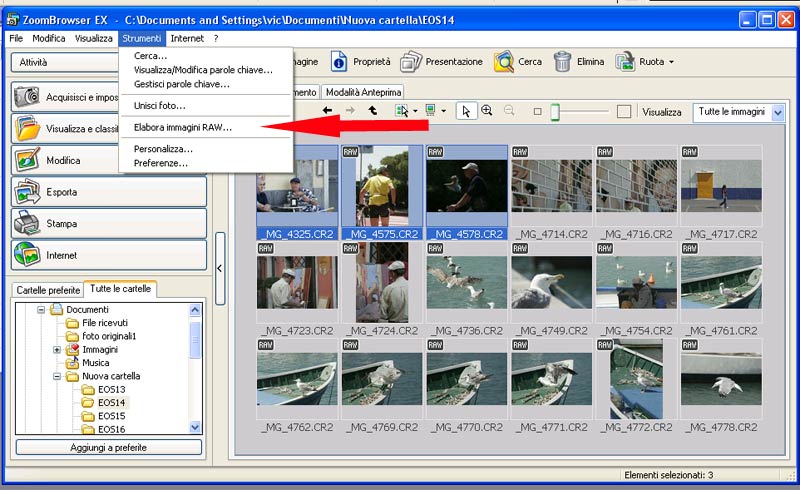Open Tutte le immagini filter dropdown

pyautogui.click(x=778, y=113)
